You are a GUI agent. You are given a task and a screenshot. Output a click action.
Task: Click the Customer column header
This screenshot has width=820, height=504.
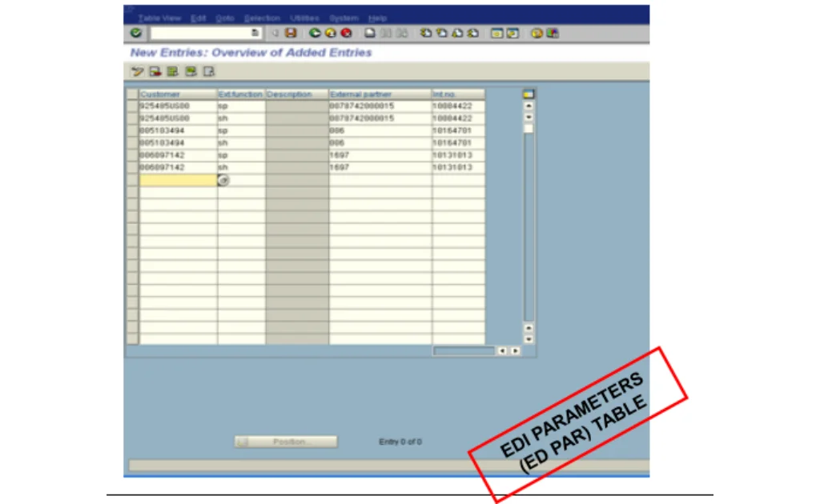click(x=179, y=94)
